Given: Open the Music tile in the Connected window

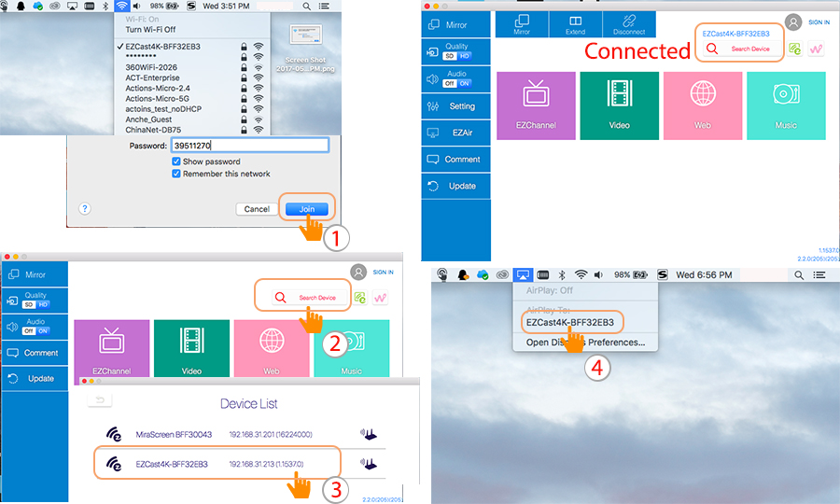Looking at the screenshot, I should point(786,106).
